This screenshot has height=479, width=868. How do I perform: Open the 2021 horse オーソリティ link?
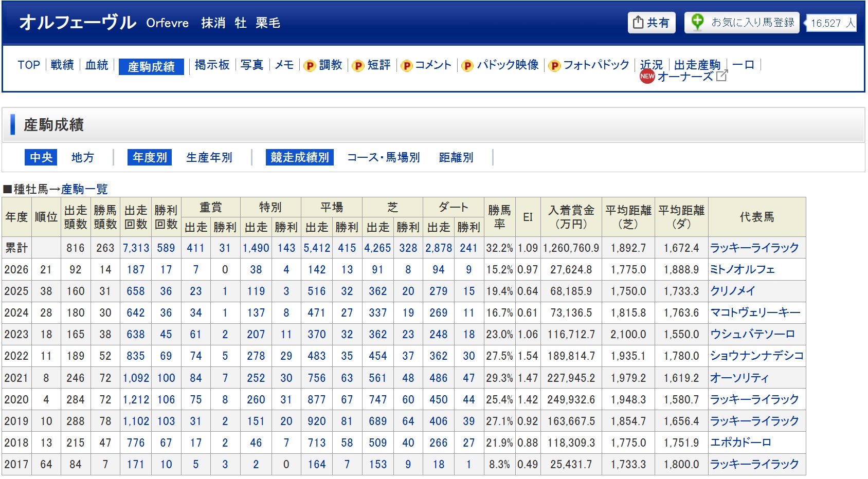(739, 378)
